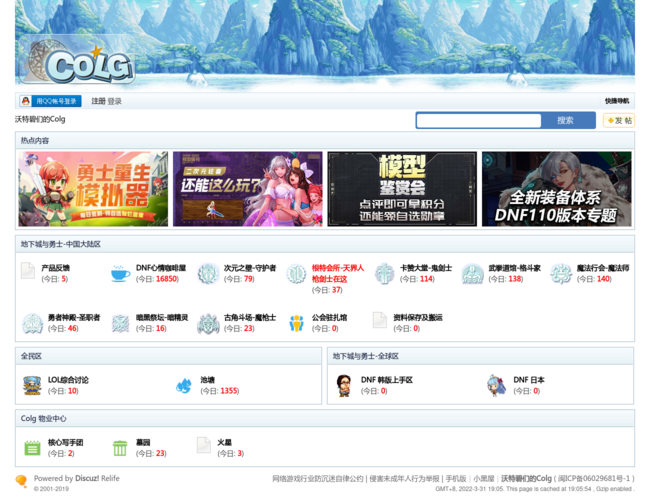Open 勇士重生模拟器 banner
The height and width of the screenshot is (500, 650).
(x=93, y=189)
